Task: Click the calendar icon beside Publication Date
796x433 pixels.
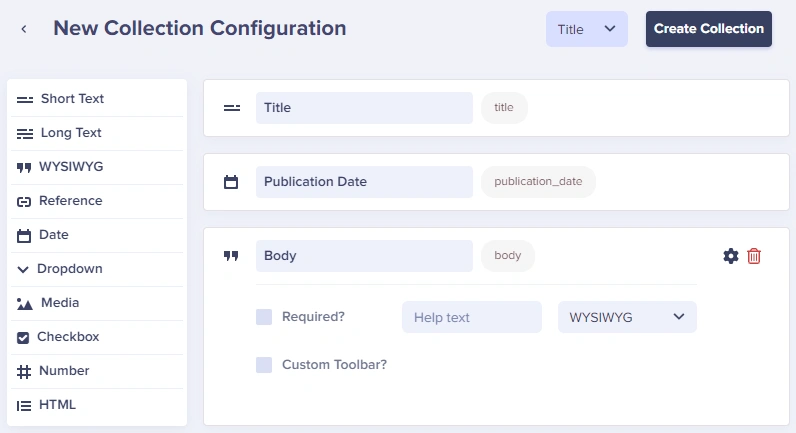Action: [x=231, y=182]
